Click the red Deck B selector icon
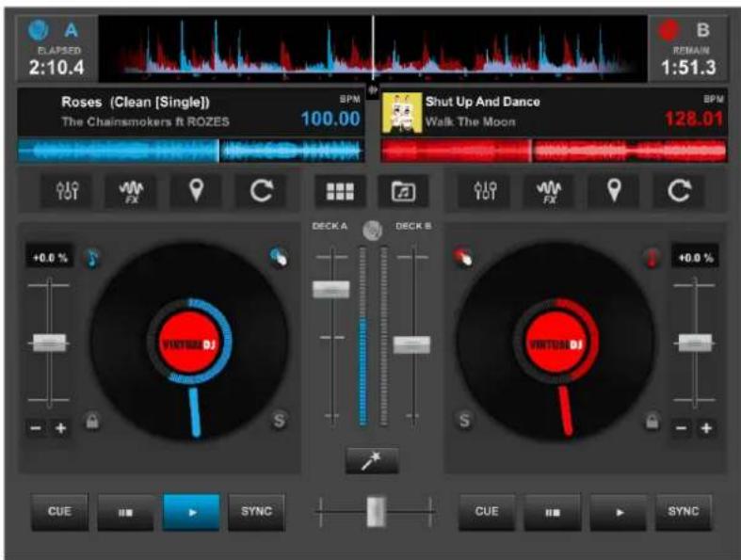The height and width of the screenshot is (560, 741). (x=669, y=30)
